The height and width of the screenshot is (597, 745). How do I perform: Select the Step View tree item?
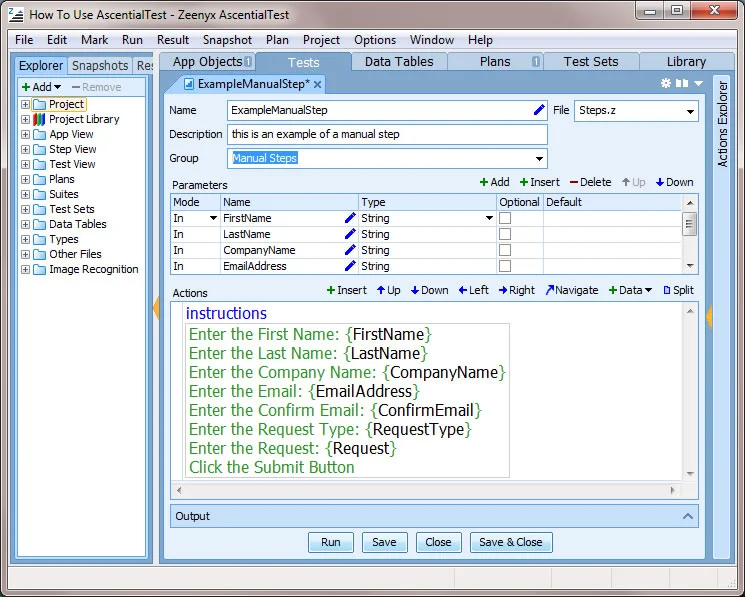tap(73, 149)
